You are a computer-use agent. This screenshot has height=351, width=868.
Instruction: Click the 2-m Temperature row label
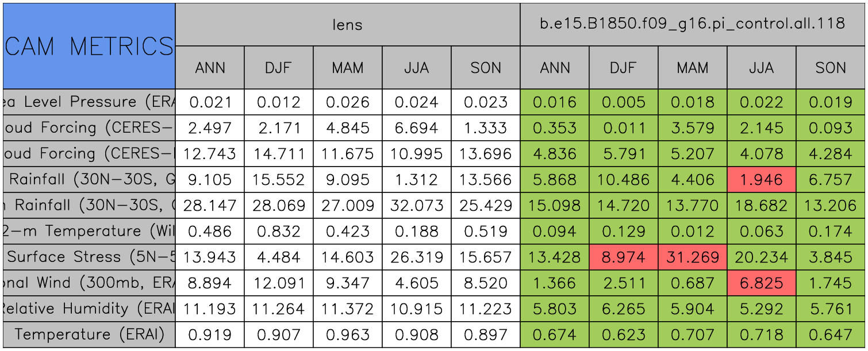pyautogui.click(x=89, y=232)
